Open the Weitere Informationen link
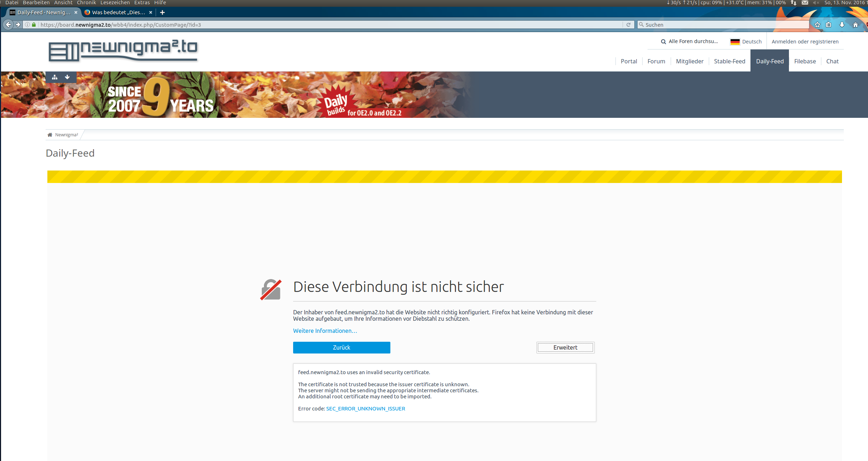Viewport: 868px width, 461px height. click(325, 331)
